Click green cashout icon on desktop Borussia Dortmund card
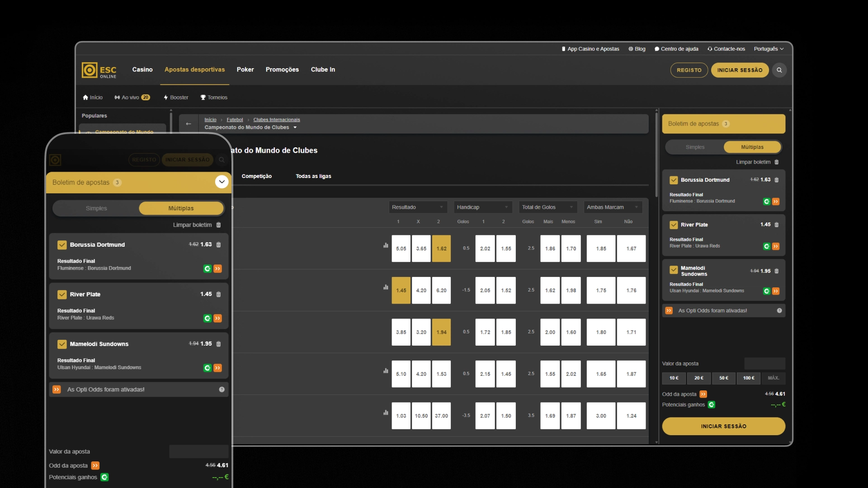 pos(767,202)
